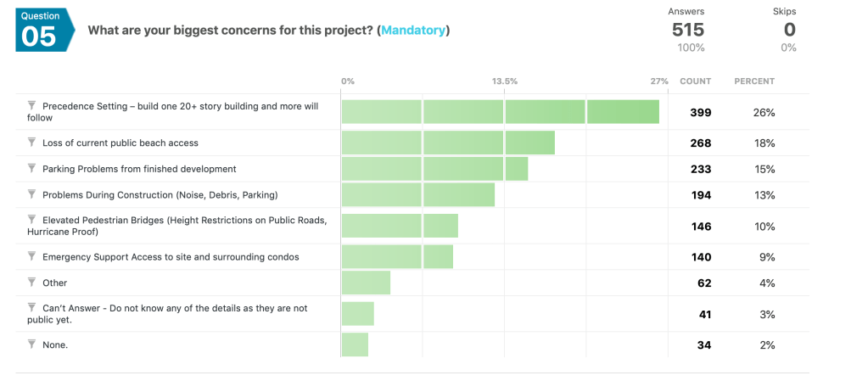Filter by the Can't Answer option
The height and width of the screenshot is (381, 868).
(32, 307)
